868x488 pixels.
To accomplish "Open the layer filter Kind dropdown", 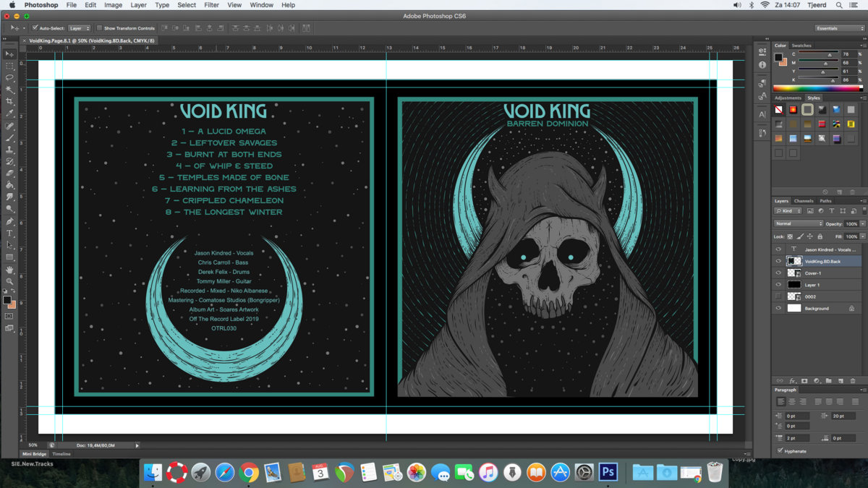I will coord(788,210).
